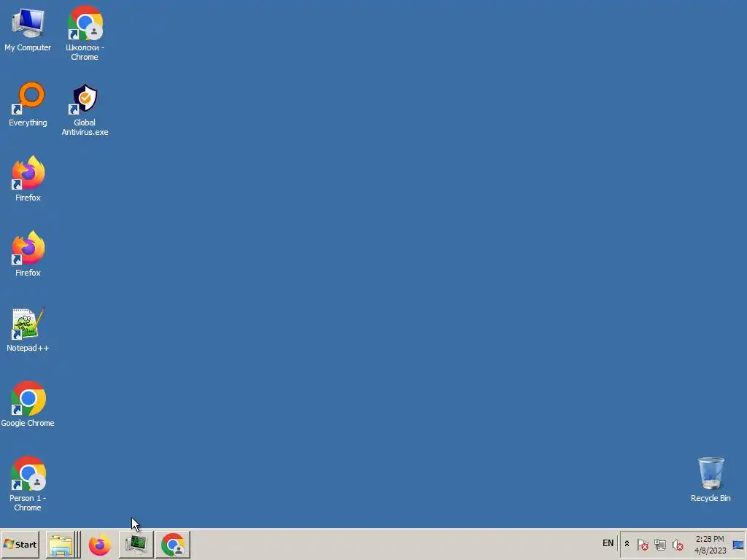Select the Recycle Bin icon
Viewport: 747px width, 560px height.
pos(711,472)
